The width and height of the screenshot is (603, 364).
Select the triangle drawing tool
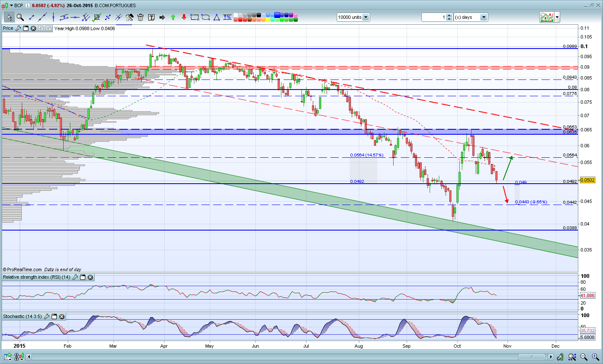(216, 17)
